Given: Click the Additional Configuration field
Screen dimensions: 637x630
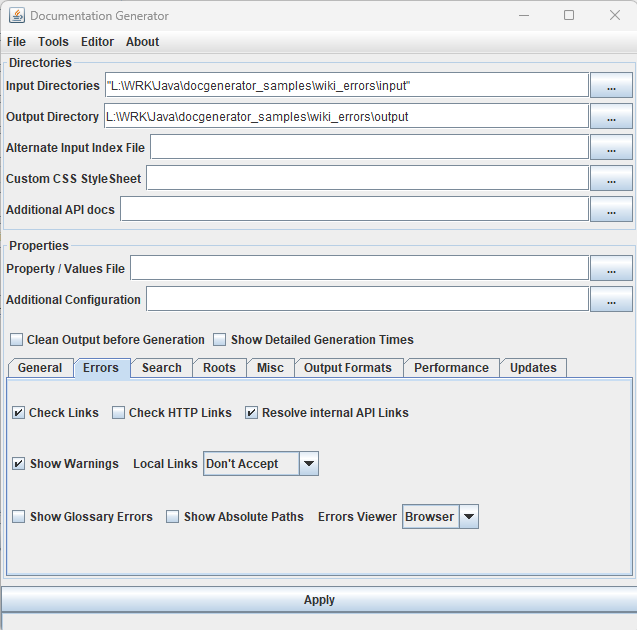Looking at the screenshot, I should tap(367, 299).
